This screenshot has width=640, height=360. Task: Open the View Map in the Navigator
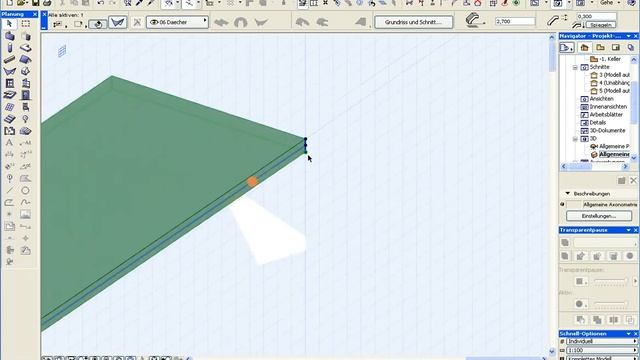click(600, 48)
